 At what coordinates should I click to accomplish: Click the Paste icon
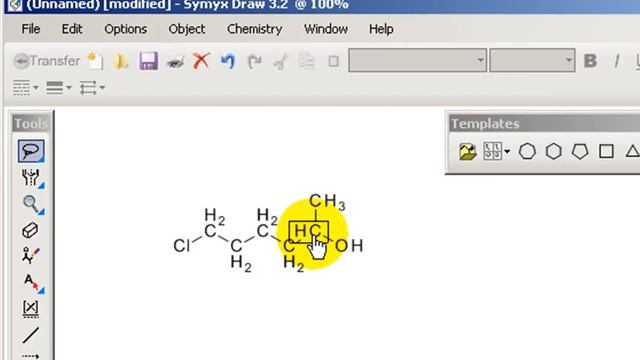[333, 62]
